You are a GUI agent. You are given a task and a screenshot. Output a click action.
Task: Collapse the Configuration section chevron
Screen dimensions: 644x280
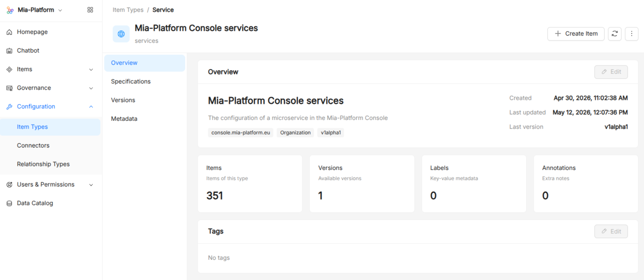(91, 107)
